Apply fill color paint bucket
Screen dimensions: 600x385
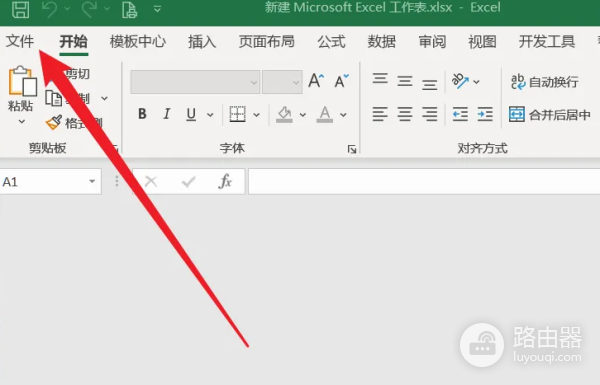(284, 114)
